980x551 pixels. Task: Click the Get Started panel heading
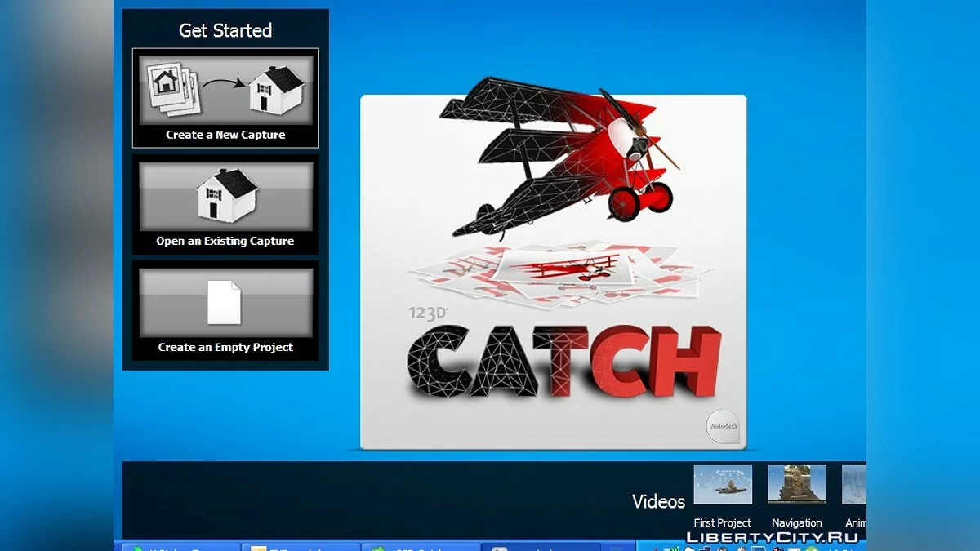pos(225,31)
